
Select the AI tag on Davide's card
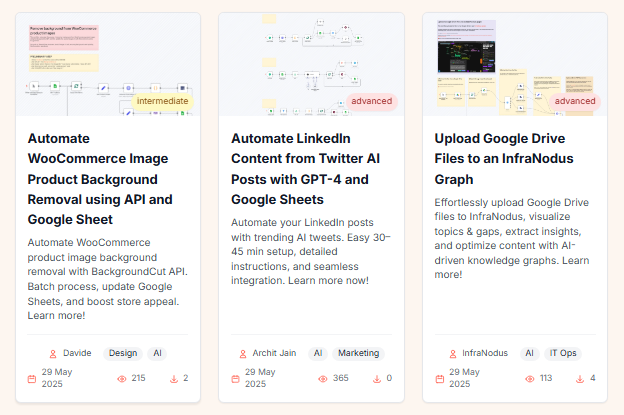[158, 353]
